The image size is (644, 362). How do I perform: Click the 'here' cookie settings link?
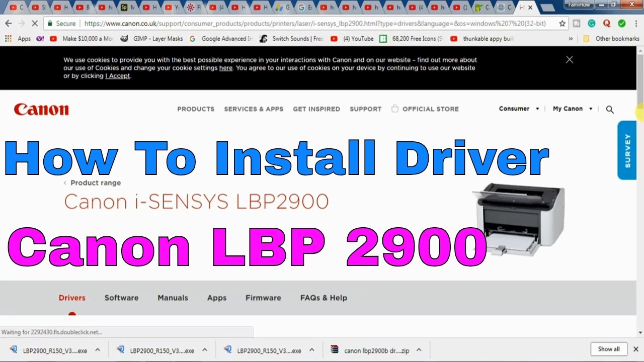[226, 68]
